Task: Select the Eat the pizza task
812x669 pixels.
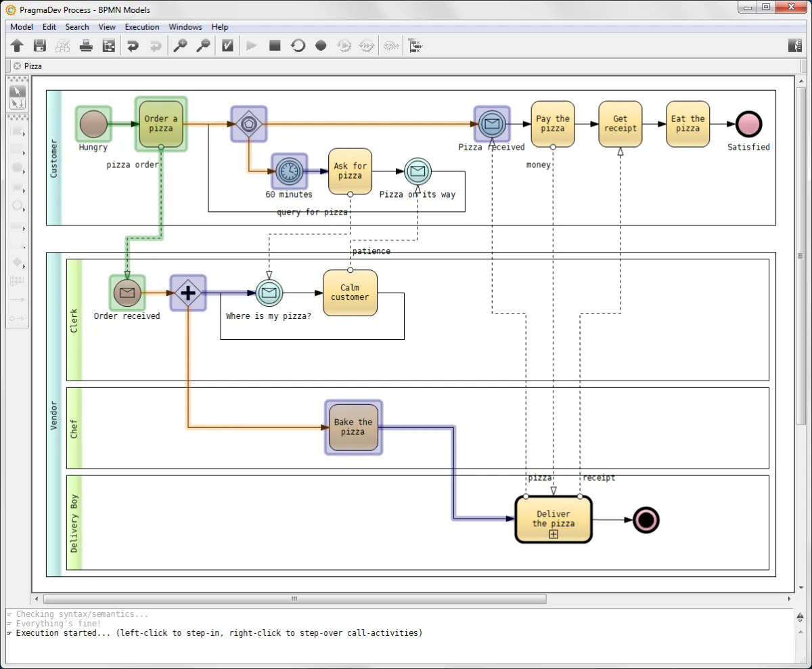Action: pyautogui.click(x=688, y=124)
